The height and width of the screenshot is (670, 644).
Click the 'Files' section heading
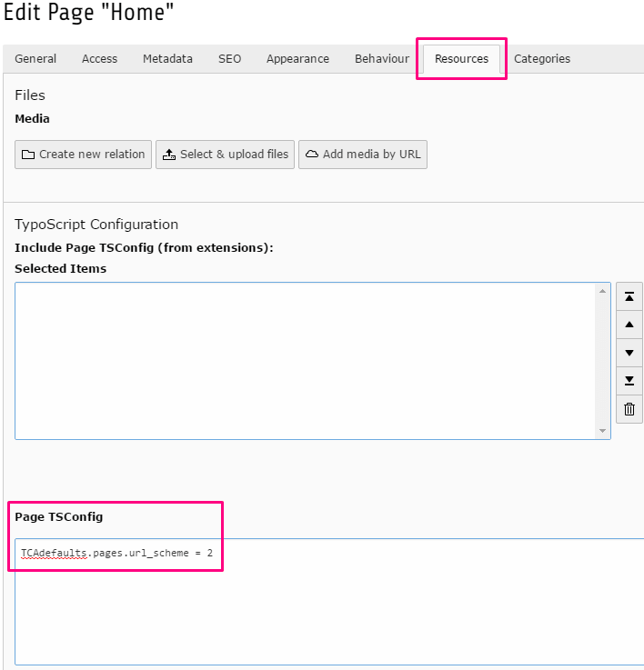(x=30, y=95)
